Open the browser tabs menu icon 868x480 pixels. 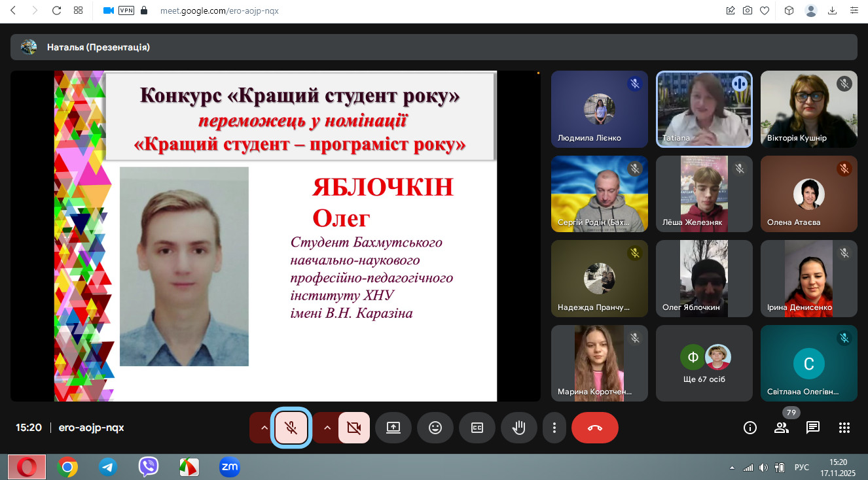pyautogui.click(x=79, y=10)
